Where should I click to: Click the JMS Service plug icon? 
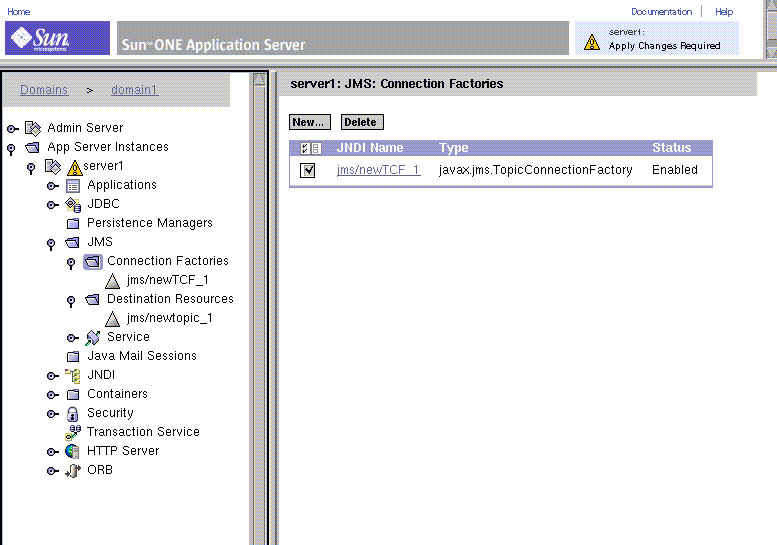[93, 337]
